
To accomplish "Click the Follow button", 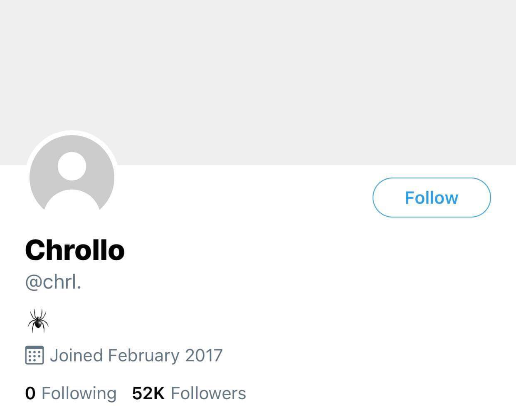I will point(431,198).
